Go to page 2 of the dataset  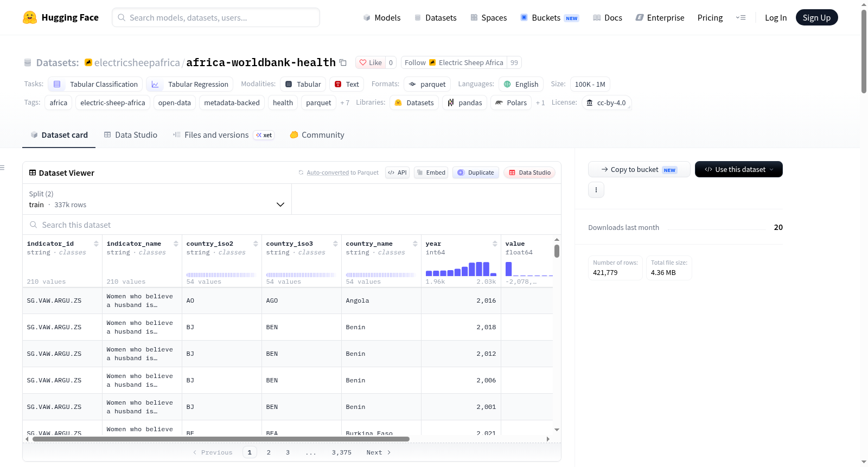269,452
